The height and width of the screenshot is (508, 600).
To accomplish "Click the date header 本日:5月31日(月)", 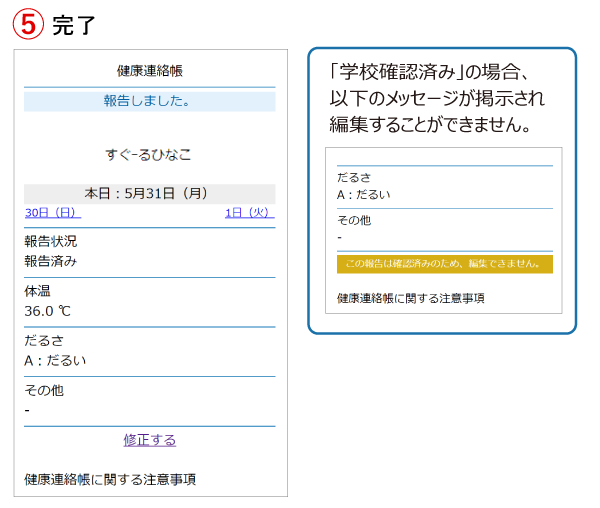I will [150, 194].
